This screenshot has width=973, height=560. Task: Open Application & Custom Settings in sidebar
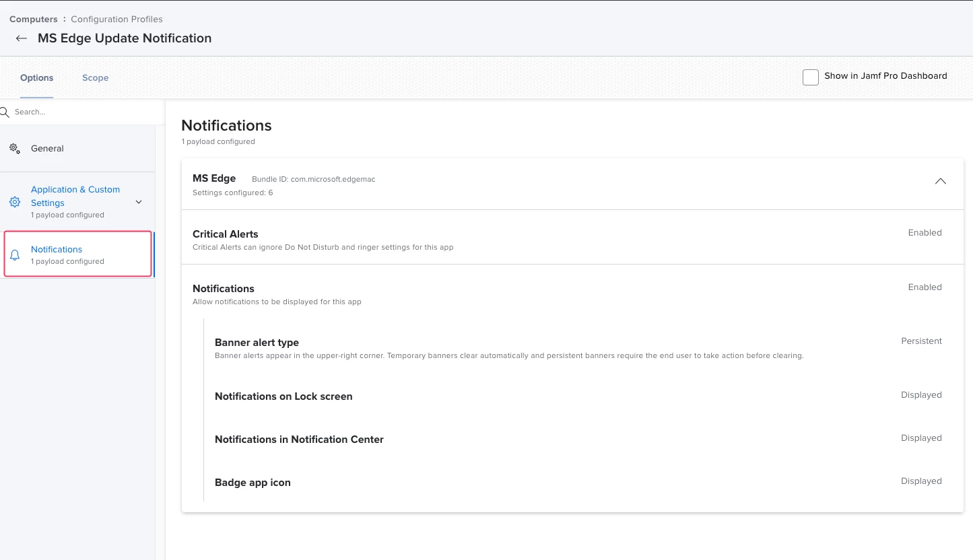click(77, 202)
